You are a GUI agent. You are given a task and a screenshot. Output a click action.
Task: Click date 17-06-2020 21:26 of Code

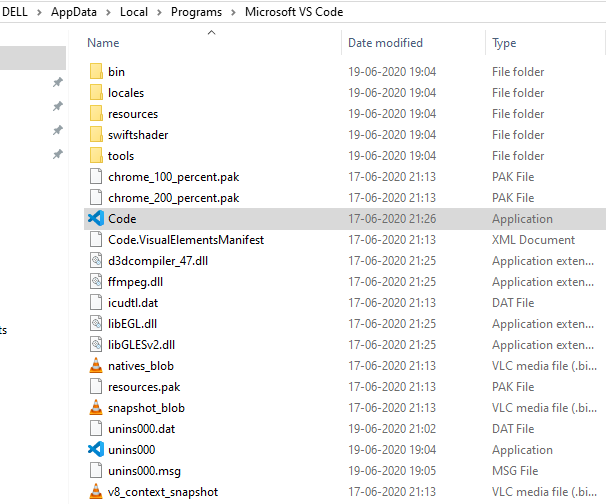(392, 219)
